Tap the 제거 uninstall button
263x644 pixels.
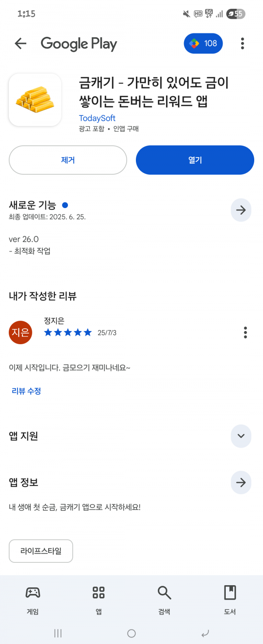click(x=68, y=160)
